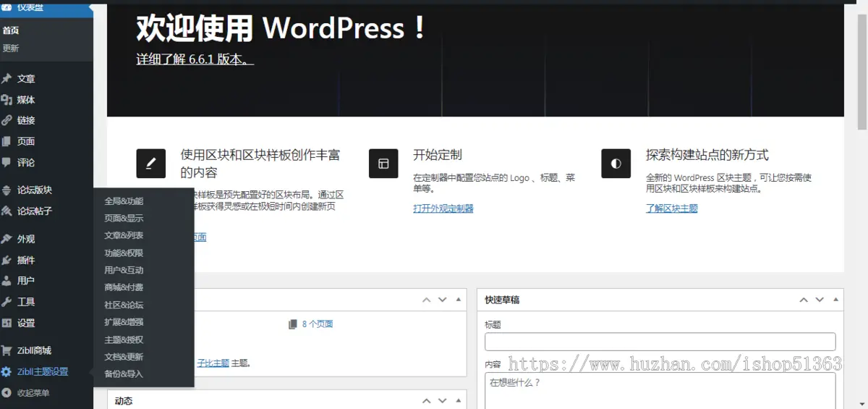Viewport: 868px width, 409px height.
Task: Move 动态 widget down with arrow
Action: tap(443, 401)
